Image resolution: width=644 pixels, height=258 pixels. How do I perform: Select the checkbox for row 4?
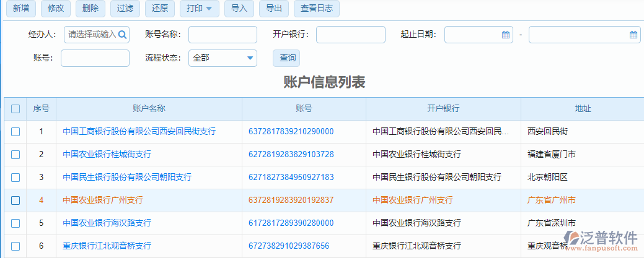point(15,200)
